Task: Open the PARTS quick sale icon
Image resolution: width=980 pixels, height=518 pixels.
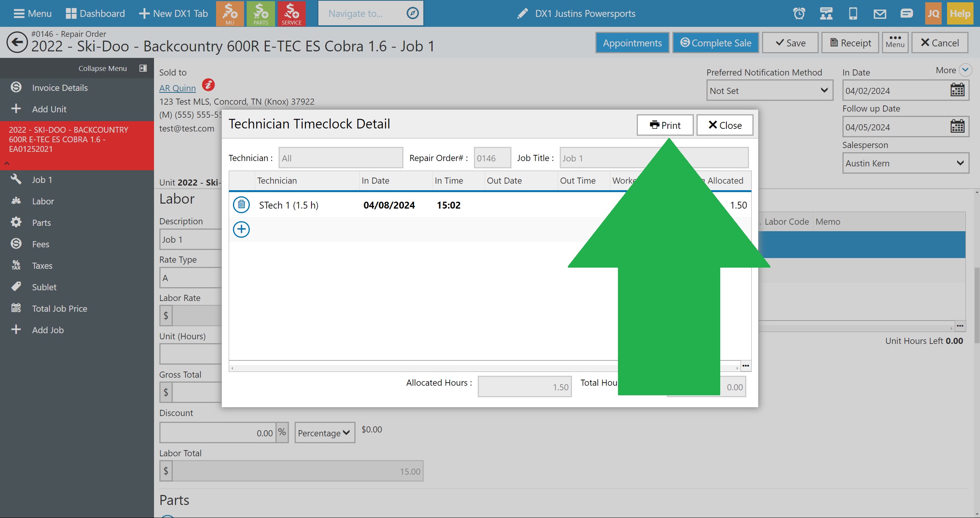Action: pos(261,13)
